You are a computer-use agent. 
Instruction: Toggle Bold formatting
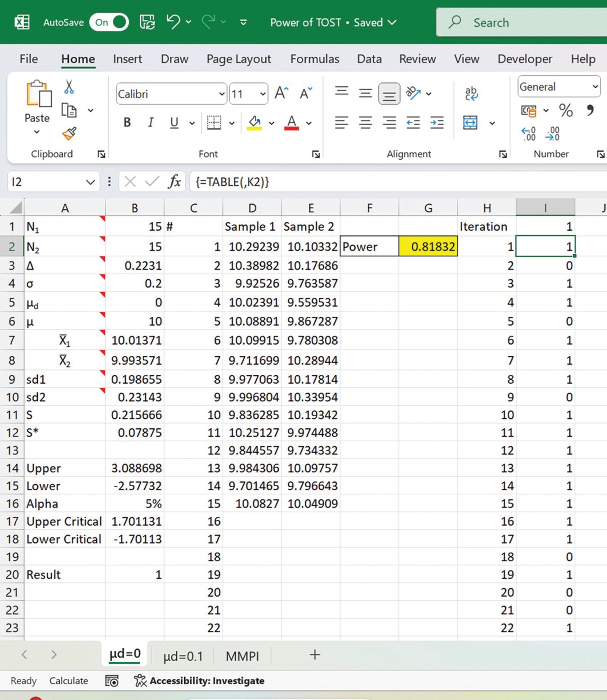[x=127, y=122]
